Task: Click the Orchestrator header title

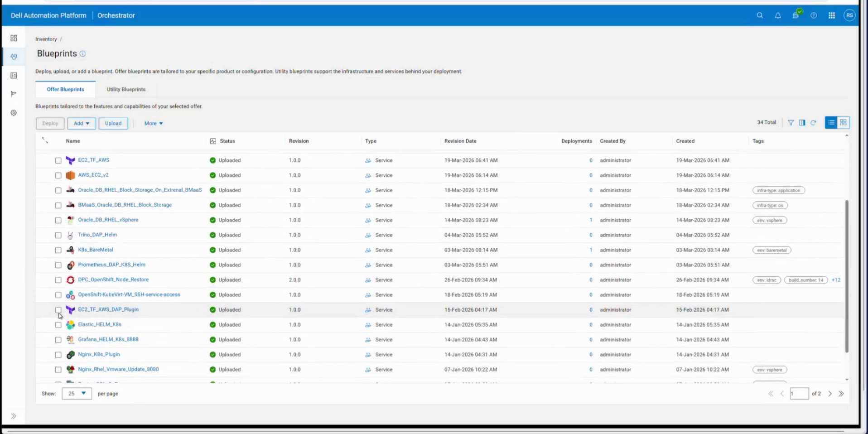Action: point(116,15)
